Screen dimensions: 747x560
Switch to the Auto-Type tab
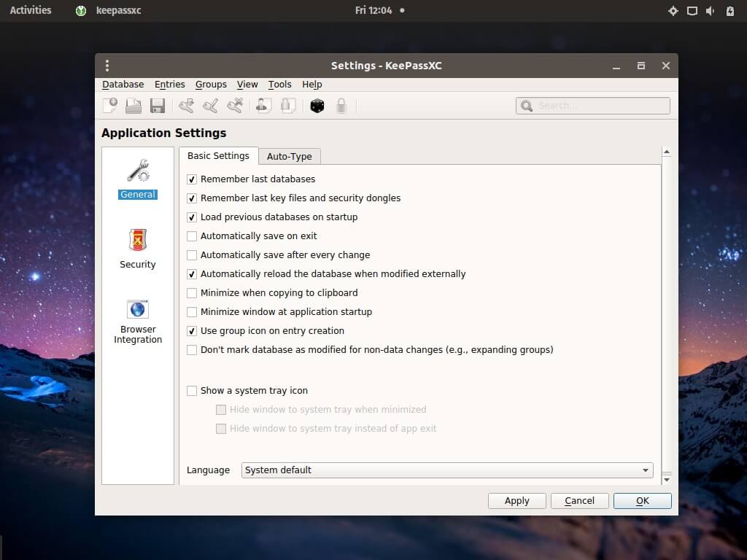[289, 156]
